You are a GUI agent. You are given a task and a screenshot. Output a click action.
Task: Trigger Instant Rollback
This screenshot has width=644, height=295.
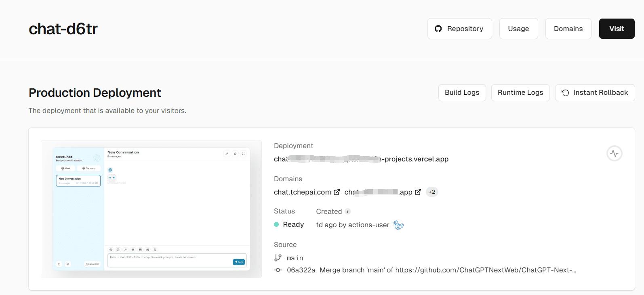[x=595, y=93]
